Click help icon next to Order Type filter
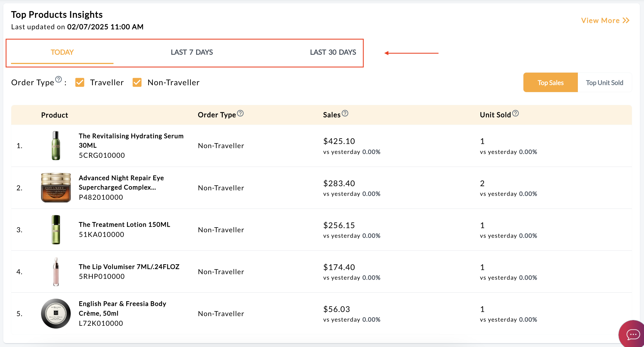644x347 pixels. [x=59, y=79]
